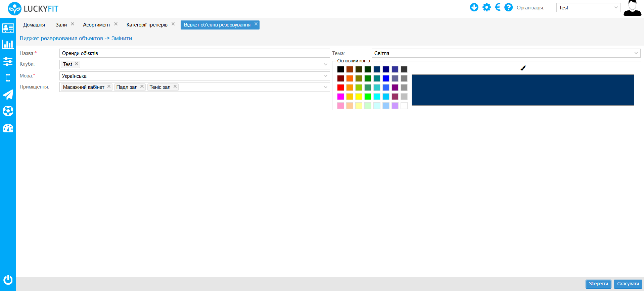Switch to the Категорії тренерів tab
This screenshot has height=291, width=644.
(147, 25)
